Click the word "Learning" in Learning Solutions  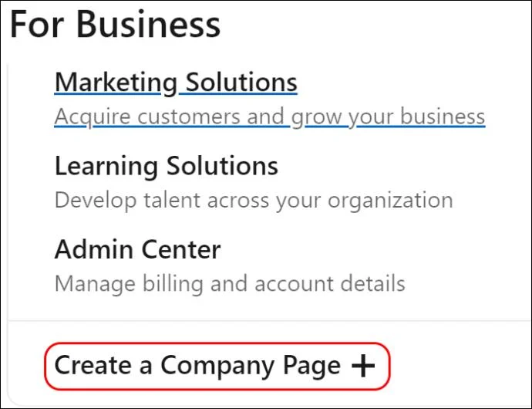tap(105, 165)
